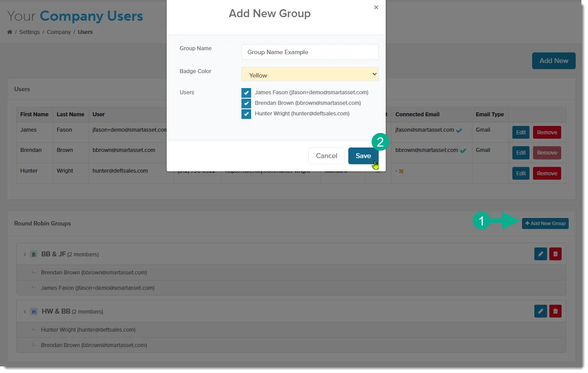Click the Add New button
588x373 pixels.
click(x=554, y=61)
